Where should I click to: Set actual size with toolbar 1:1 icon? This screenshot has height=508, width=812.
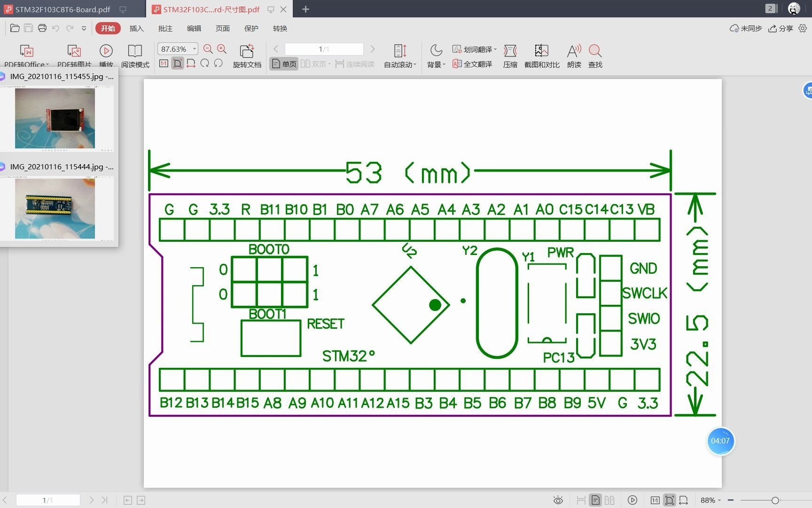(x=164, y=63)
